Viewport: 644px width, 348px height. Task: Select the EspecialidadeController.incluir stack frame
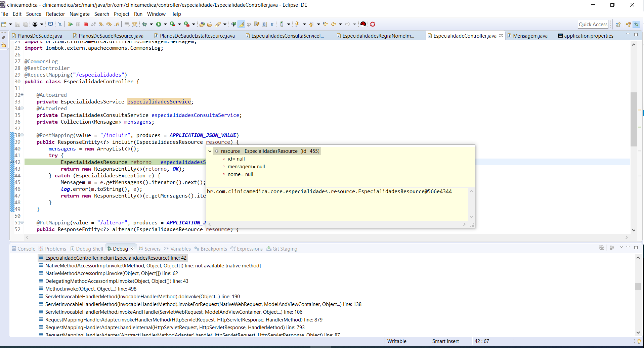click(x=113, y=258)
